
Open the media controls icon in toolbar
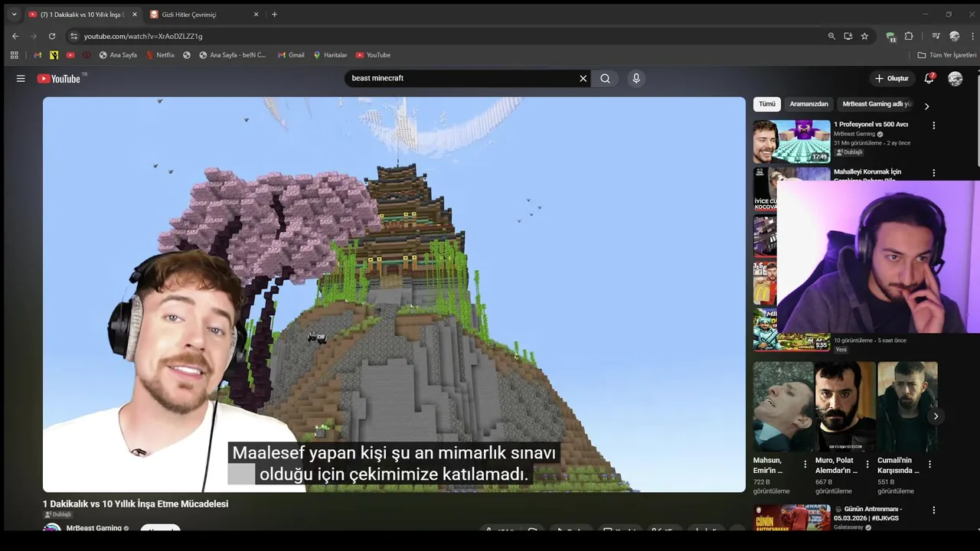[x=936, y=36]
